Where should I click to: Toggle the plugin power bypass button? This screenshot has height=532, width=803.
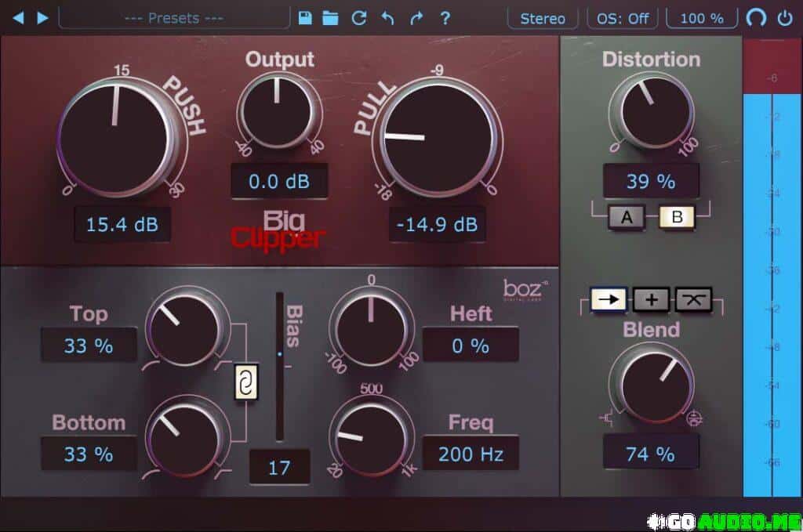(x=785, y=19)
